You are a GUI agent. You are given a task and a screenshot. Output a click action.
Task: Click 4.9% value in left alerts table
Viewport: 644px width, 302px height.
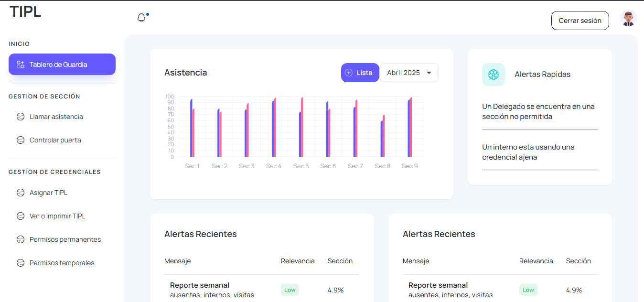tap(336, 290)
